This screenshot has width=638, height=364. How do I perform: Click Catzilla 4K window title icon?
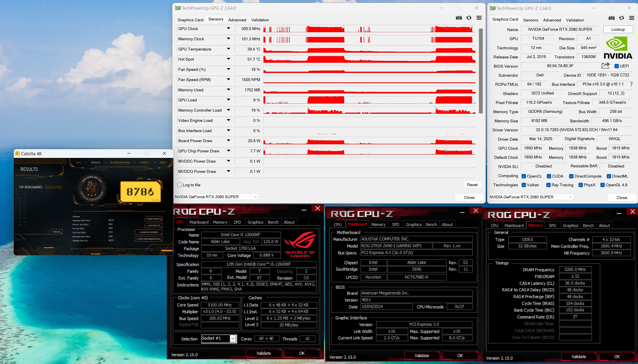(17, 153)
